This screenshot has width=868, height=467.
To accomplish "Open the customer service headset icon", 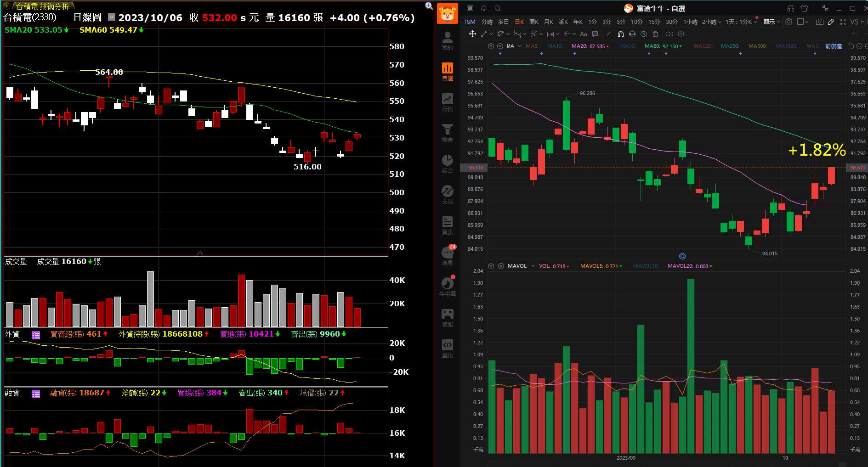I will coord(790,8).
